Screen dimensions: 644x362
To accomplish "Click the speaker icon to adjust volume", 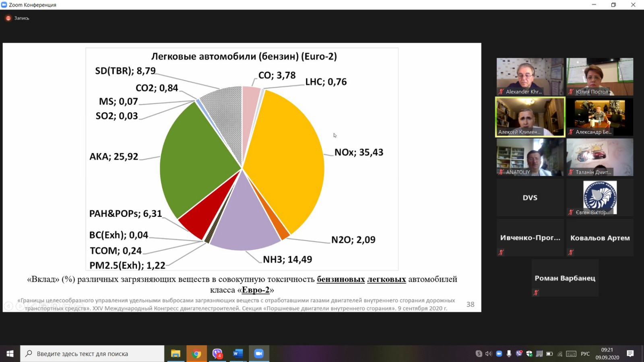I will [x=488, y=354].
